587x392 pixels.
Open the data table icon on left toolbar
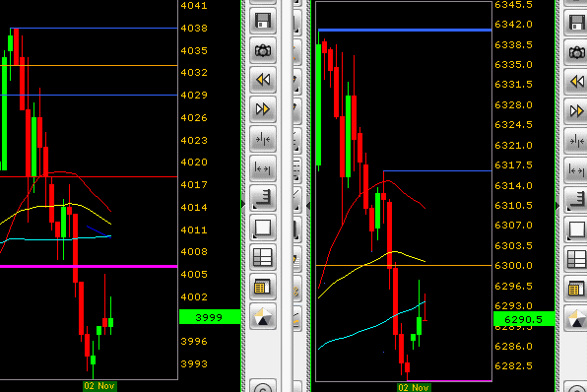coord(263,287)
